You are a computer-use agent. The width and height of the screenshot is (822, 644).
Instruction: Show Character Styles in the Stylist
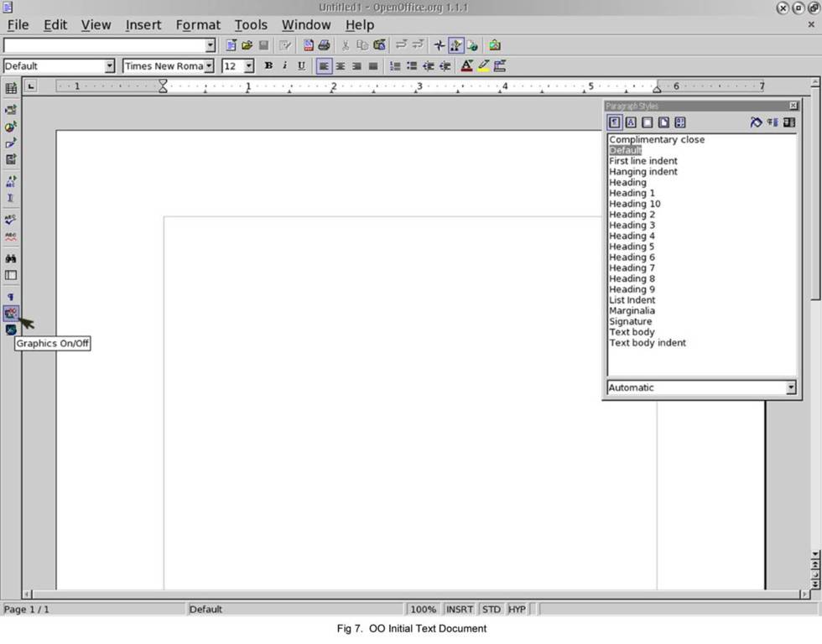coord(631,122)
